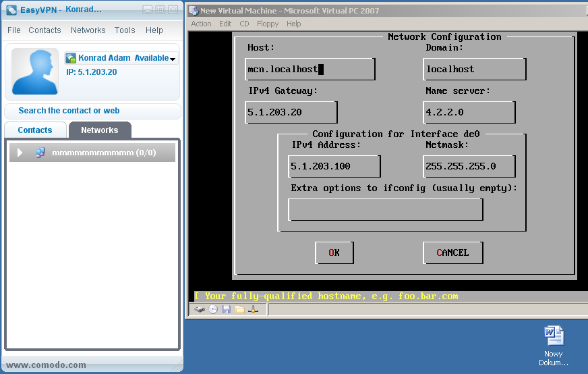This screenshot has height=374, width=588.
Task: Open Virtual PC CD menu
Action: pos(245,24)
